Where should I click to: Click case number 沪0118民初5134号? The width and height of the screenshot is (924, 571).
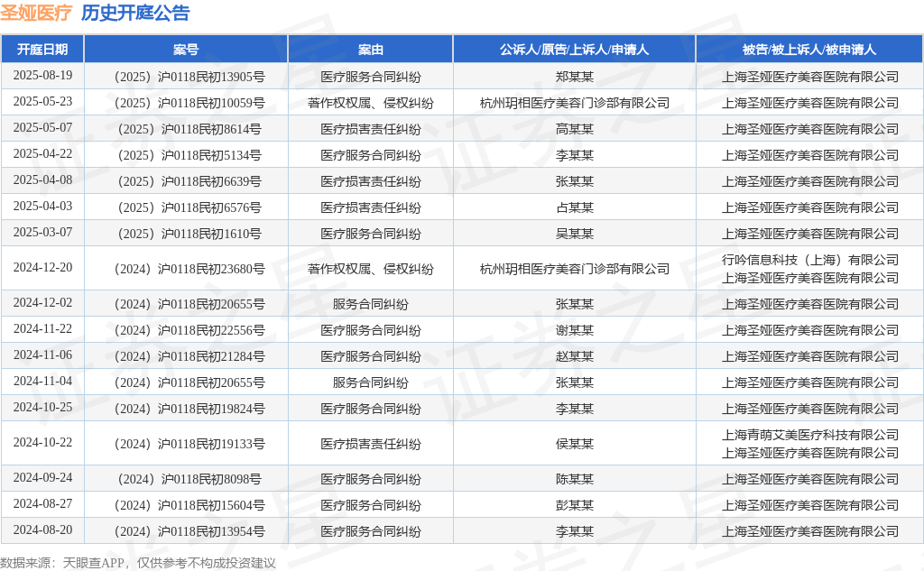tap(211, 155)
